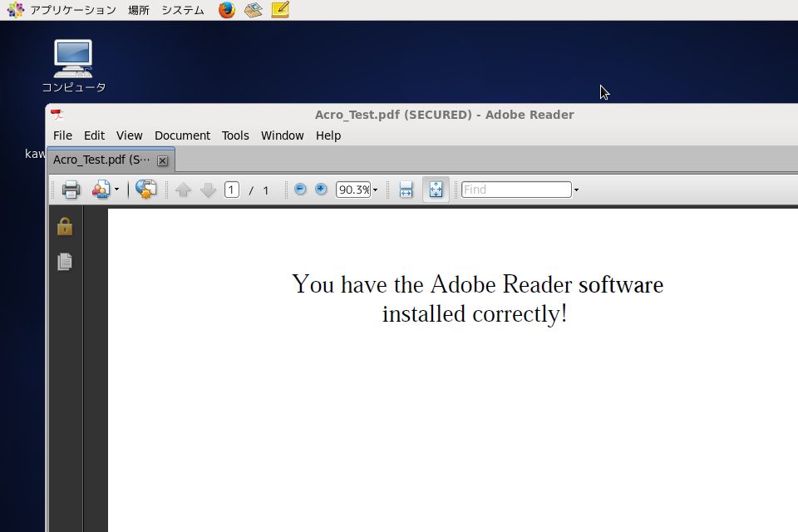The height and width of the screenshot is (532, 798).
Task: Open the Document menu
Action: [x=182, y=135]
